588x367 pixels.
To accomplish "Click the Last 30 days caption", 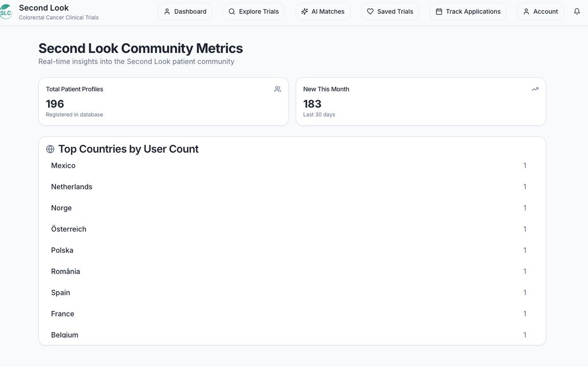I will click(x=319, y=115).
